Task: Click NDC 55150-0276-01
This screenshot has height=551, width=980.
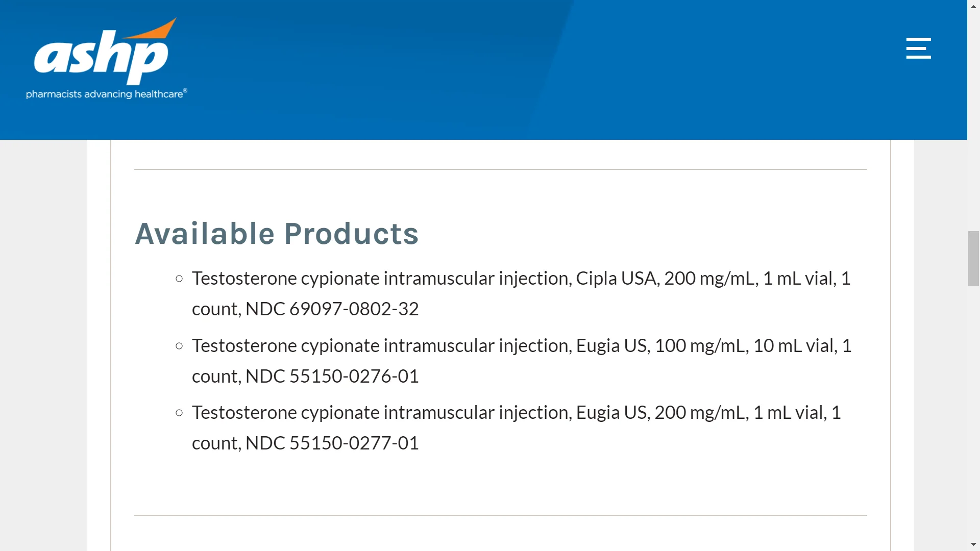Action: [x=332, y=376]
